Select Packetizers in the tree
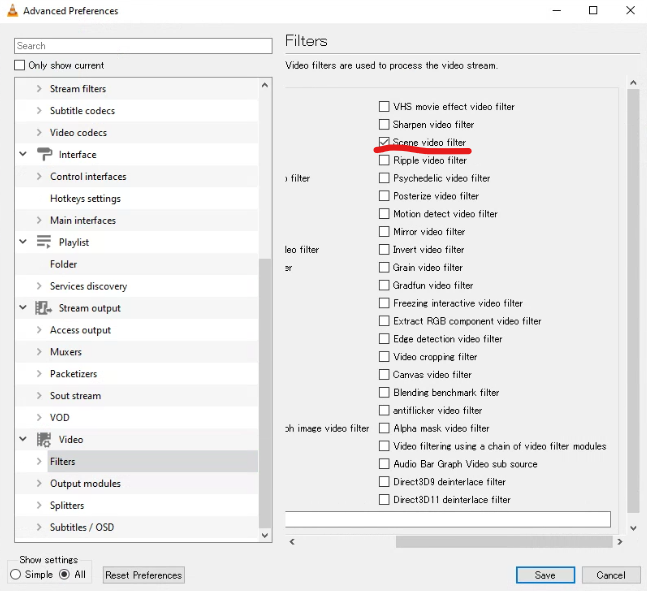The height and width of the screenshot is (591, 647). pyautogui.click(x=73, y=374)
